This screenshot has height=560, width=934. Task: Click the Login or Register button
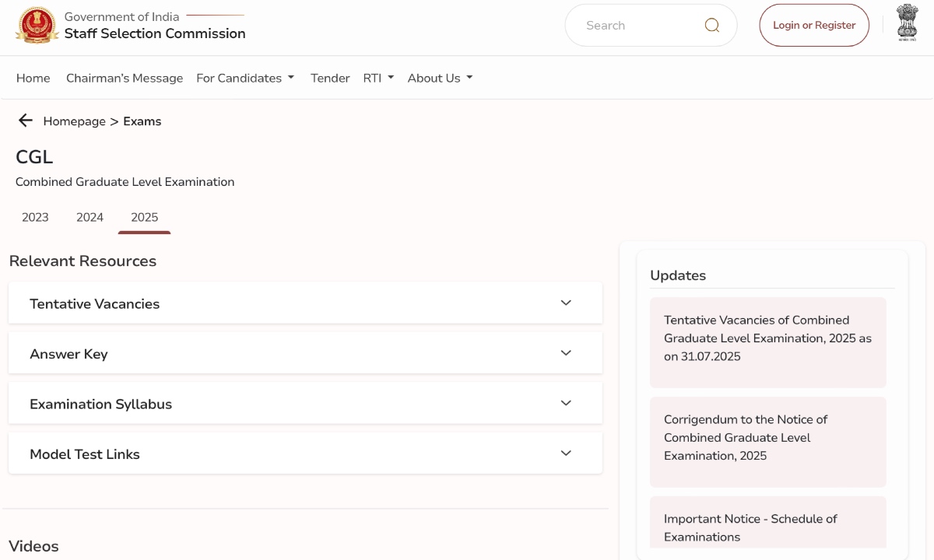[x=814, y=25]
